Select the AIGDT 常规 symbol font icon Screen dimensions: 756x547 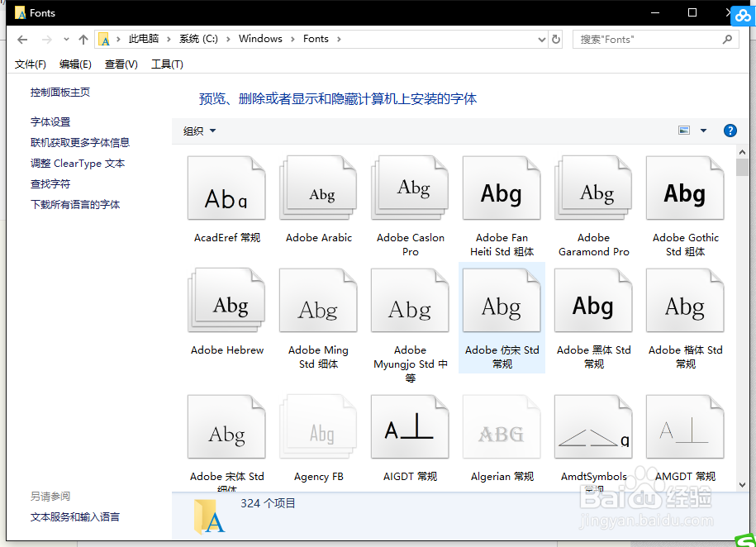(410, 427)
